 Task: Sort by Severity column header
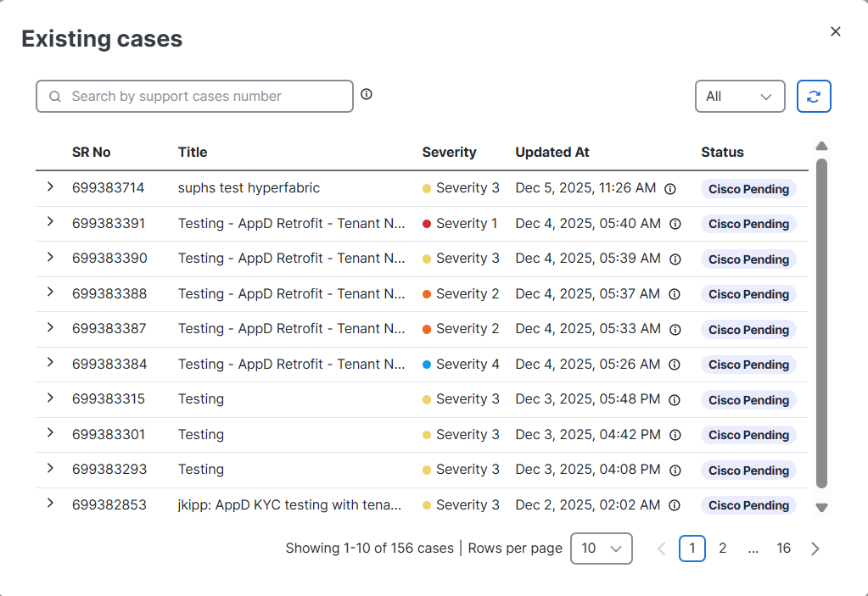click(x=449, y=153)
